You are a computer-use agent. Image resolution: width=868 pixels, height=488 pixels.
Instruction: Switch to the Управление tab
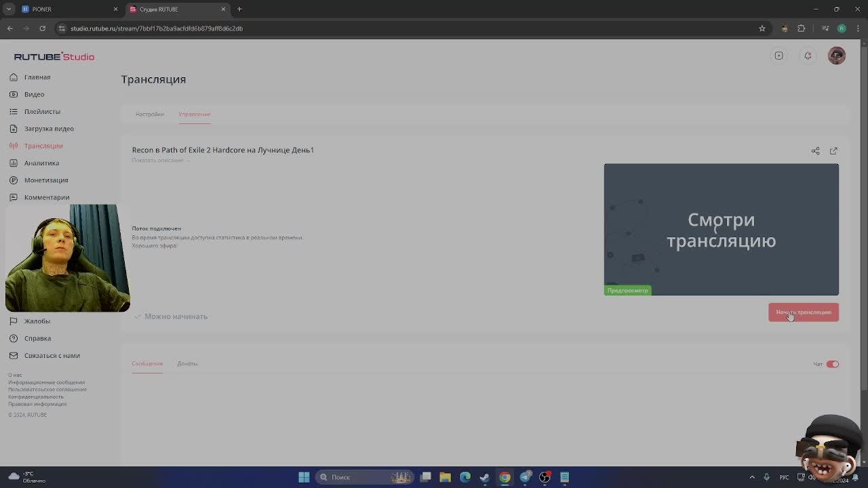pos(195,114)
